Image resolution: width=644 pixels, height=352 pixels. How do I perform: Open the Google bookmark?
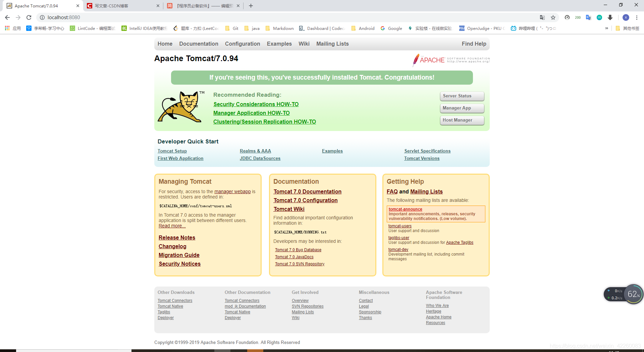point(391,28)
